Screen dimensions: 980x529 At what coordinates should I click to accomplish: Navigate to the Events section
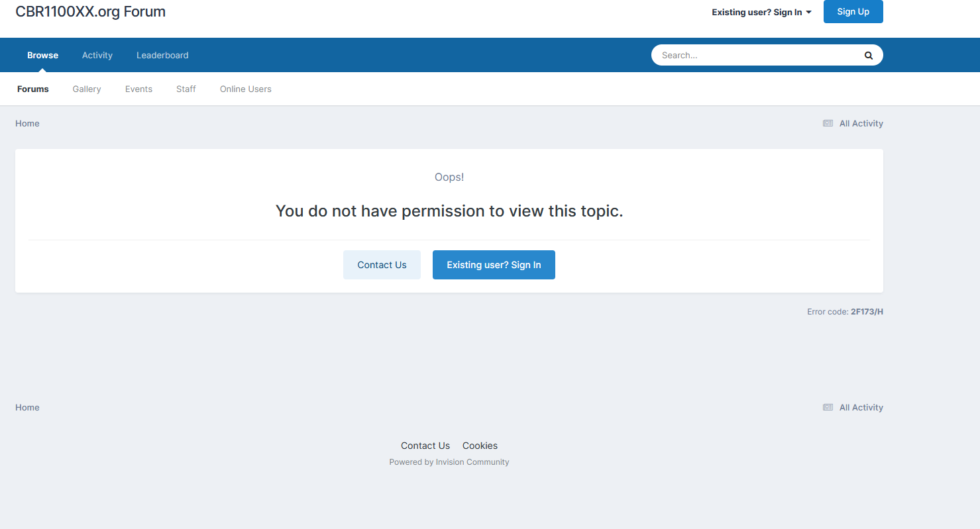138,89
